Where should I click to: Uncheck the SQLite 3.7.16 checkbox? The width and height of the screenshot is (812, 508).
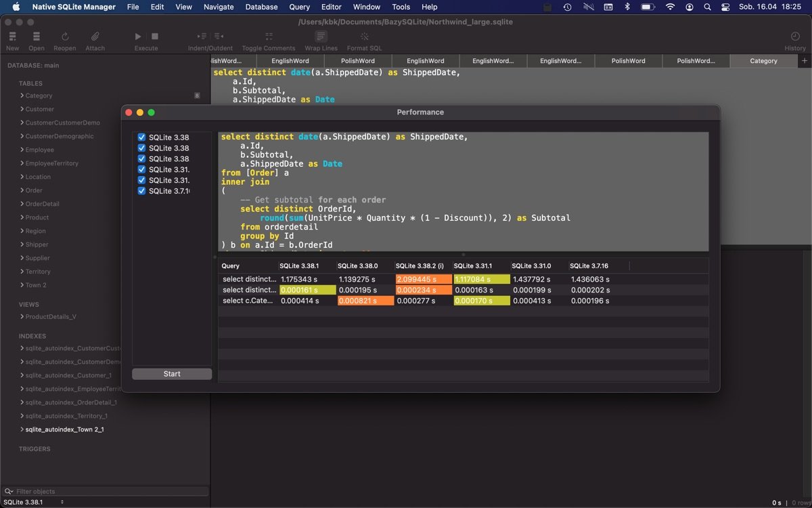point(141,190)
